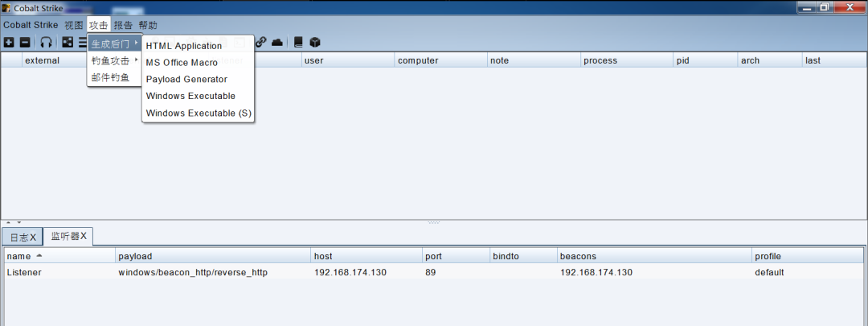Select Windows Executable (S) from the submenu
The width and height of the screenshot is (868, 326).
coord(199,113)
